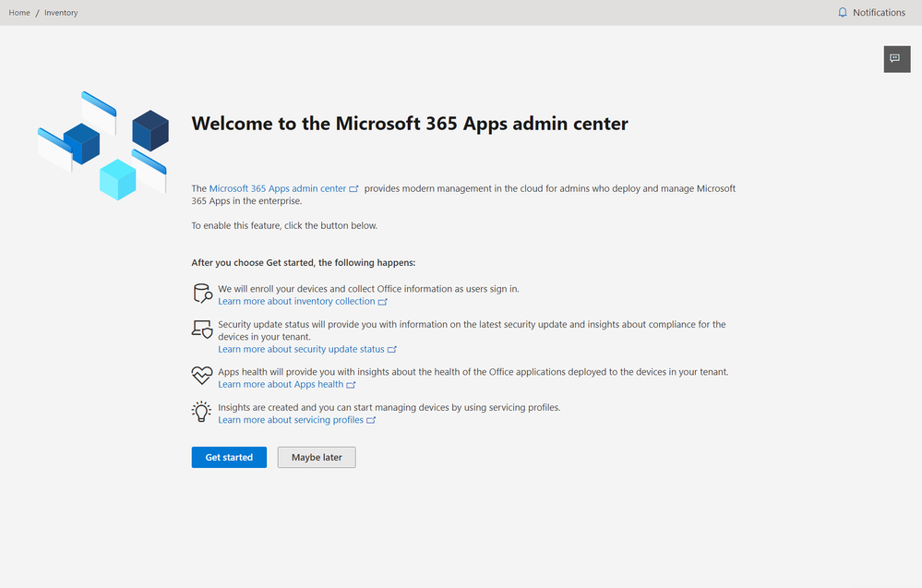
Task: Click the 'Apps health will provide you' sentence
Action: coord(473,372)
